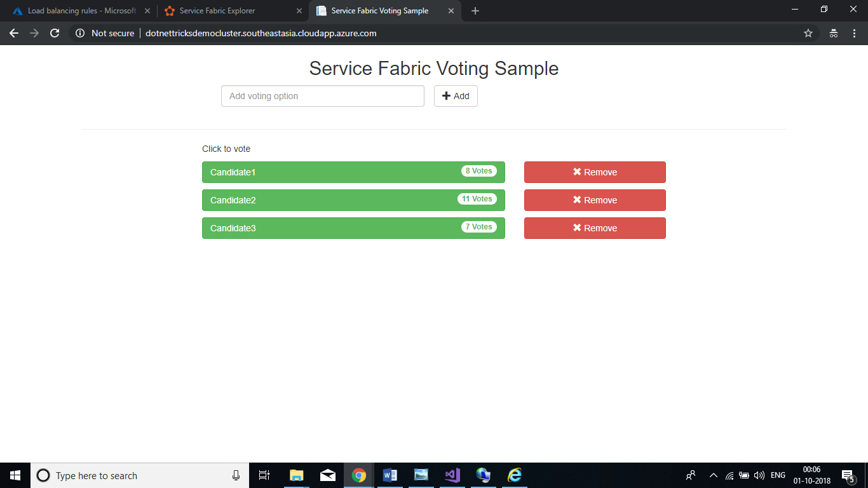Open the new tab plus button
Screen dimensions: 868x488
pos(475,11)
